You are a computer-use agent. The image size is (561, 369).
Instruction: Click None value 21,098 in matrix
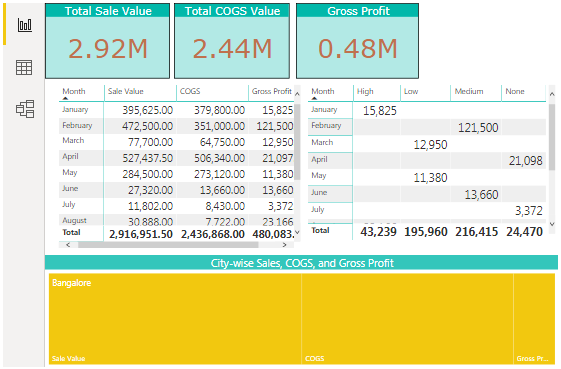pos(526,161)
